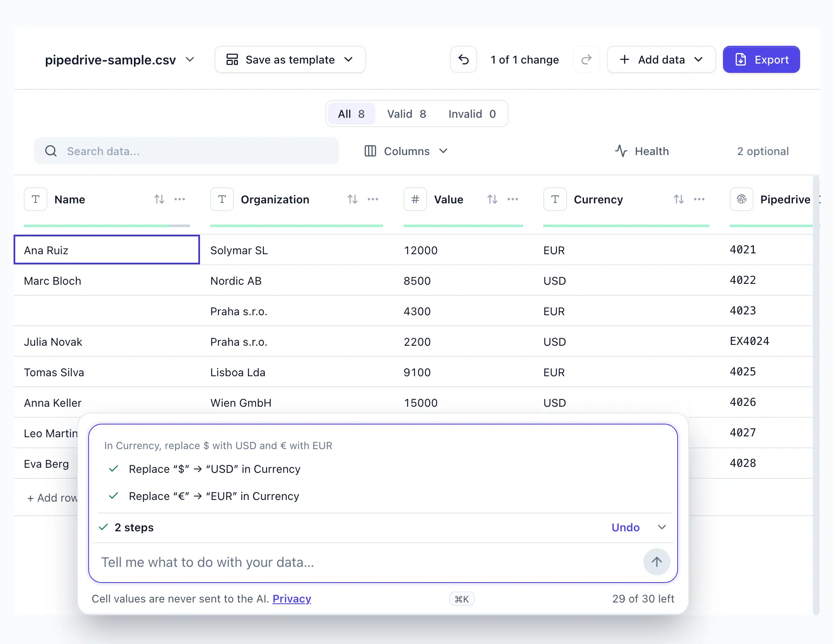Viewport: 834px width, 644px height.
Task: Select the Lisboa Lda organization cell
Action: pyautogui.click(x=297, y=372)
